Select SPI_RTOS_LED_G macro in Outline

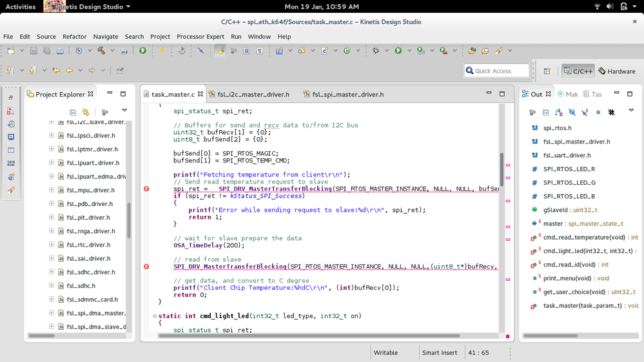click(x=563, y=183)
